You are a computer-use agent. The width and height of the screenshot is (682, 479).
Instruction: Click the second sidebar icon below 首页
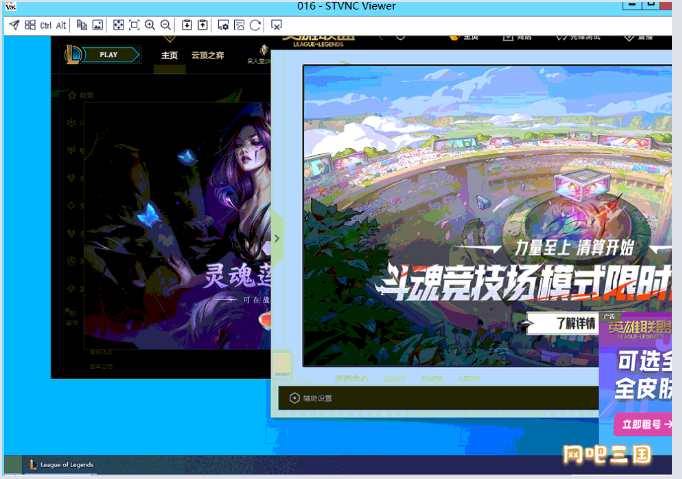[x=72, y=123]
